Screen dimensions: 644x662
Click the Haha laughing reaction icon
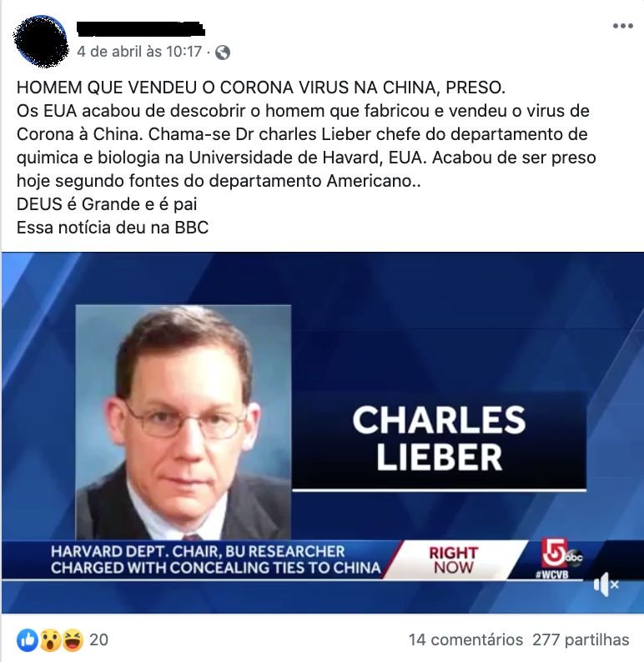pyautogui.click(x=73, y=640)
